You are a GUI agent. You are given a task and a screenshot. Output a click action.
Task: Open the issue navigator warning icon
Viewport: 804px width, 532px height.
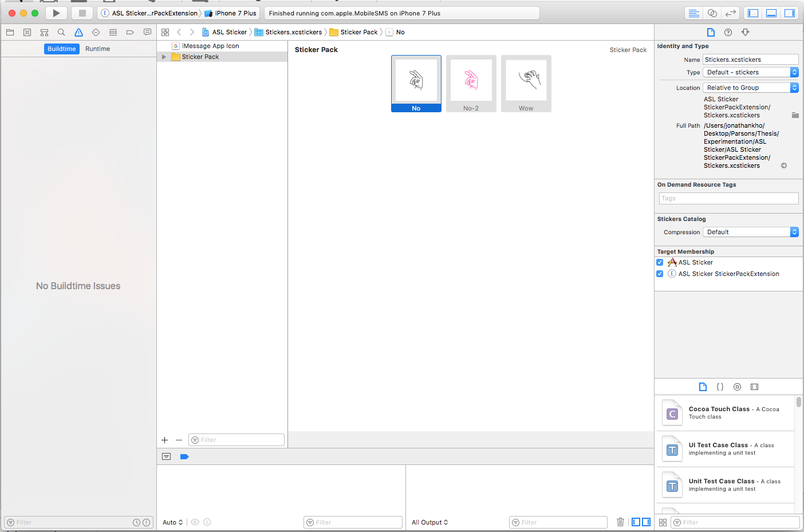pos(78,33)
